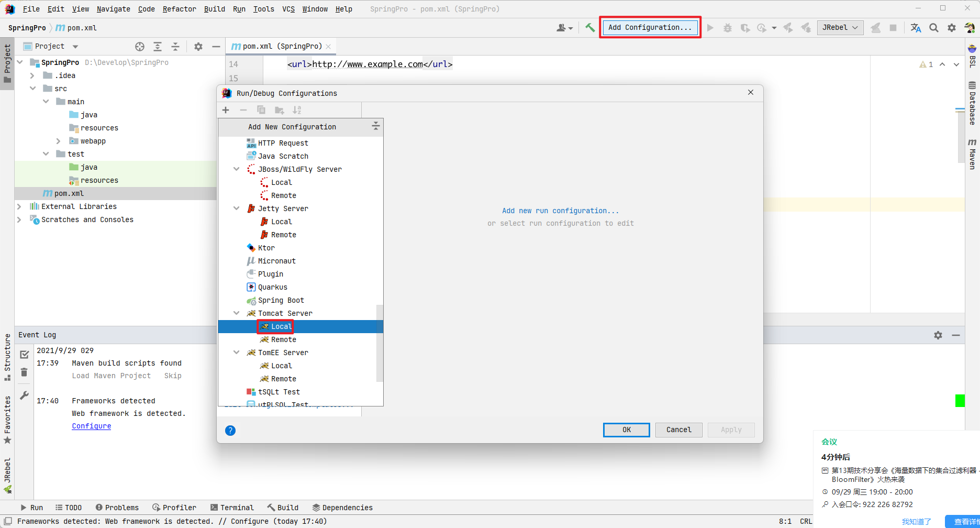Image resolution: width=980 pixels, height=528 pixels.
Task: Collapse the JBoss/WildFly Server node
Action: click(237, 169)
